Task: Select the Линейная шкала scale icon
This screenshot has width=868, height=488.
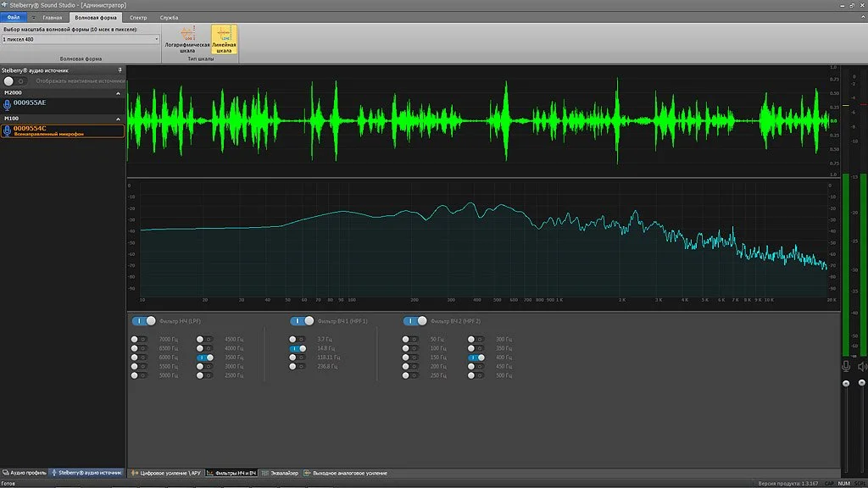Action: [224, 39]
